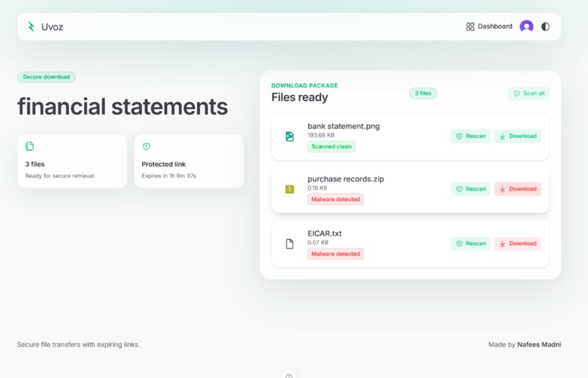
Task: Open the user avatar profile
Action: pyautogui.click(x=527, y=26)
